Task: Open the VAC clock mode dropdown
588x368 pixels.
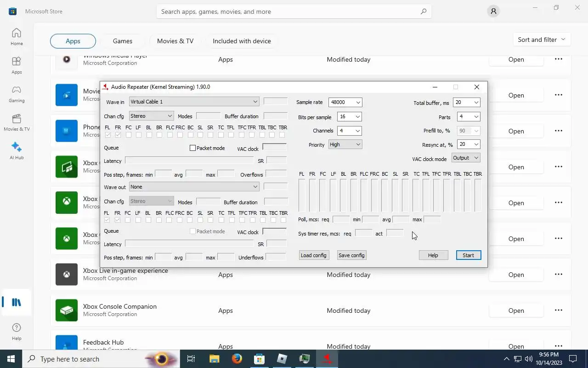Action: coord(465,158)
